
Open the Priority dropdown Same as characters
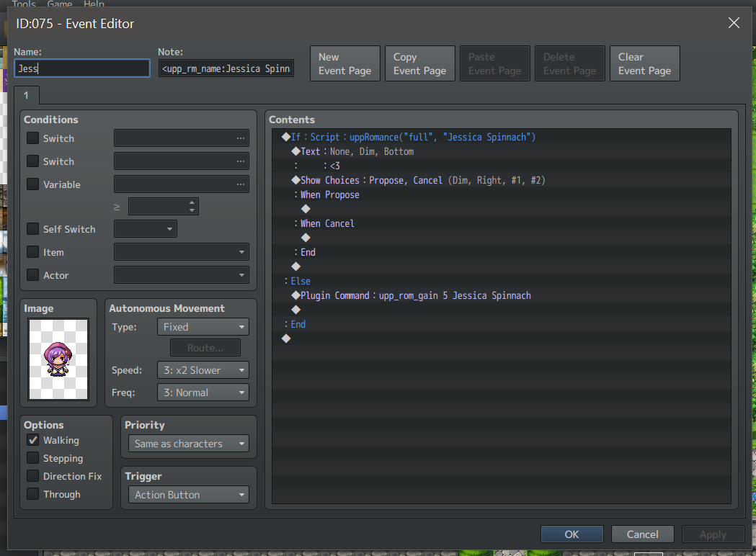click(x=189, y=444)
